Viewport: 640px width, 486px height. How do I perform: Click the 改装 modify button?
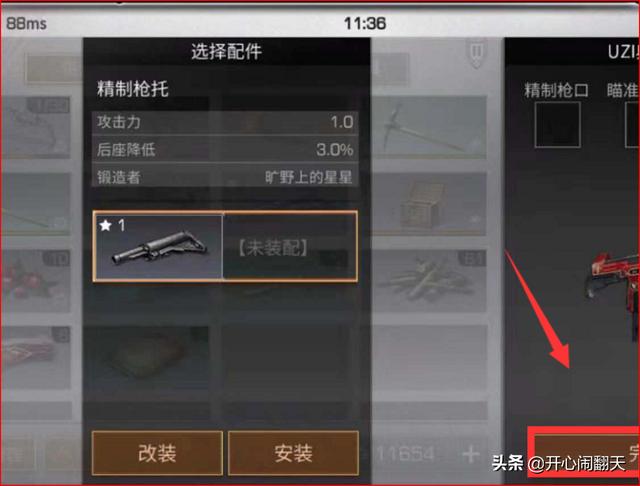point(157,453)
